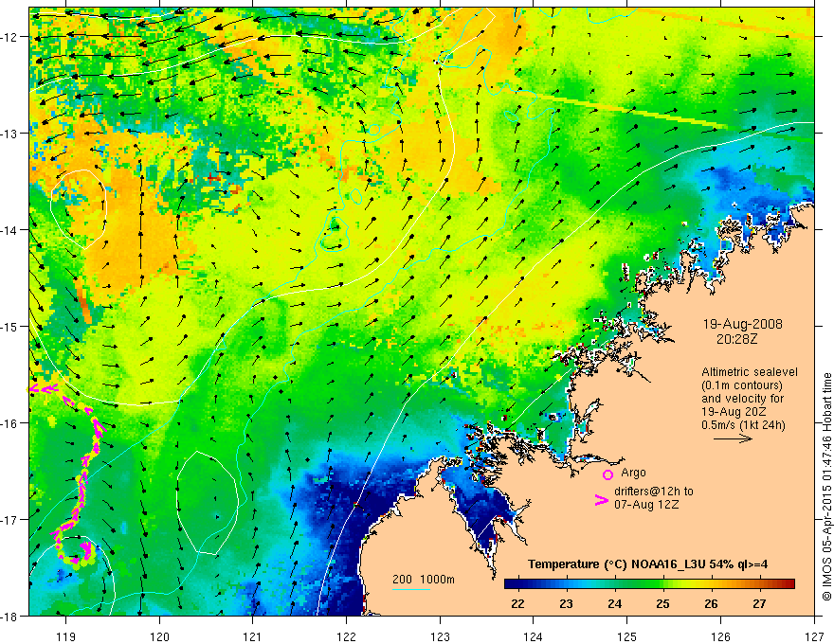Click the cyan 200 1000m depth contour legend line

[x=411, y=589]
